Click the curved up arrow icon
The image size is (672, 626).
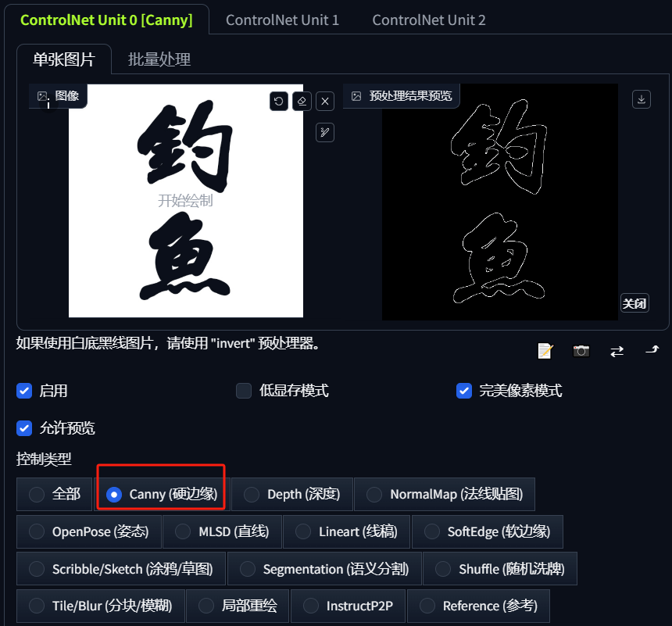click(652, 350)
